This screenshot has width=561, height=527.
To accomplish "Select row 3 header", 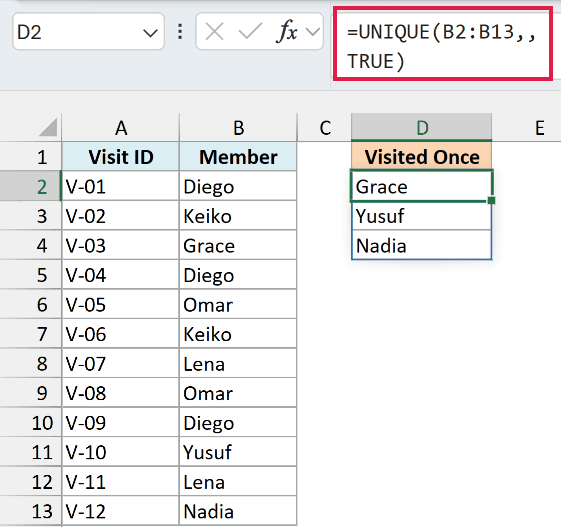I will point(31,216).
